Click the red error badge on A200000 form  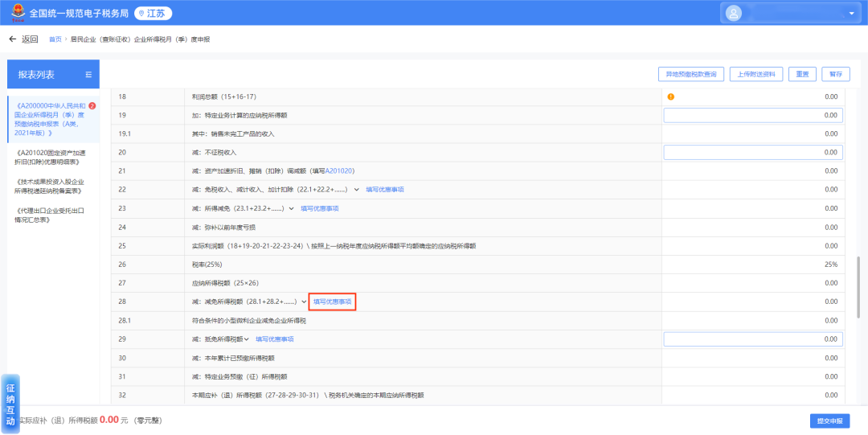coord(92,106)
